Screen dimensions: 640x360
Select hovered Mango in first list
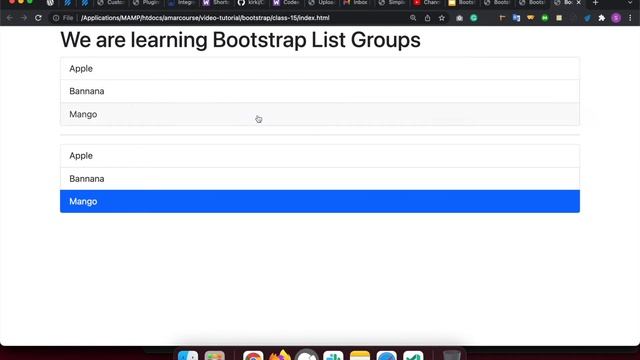pos(320,114)
